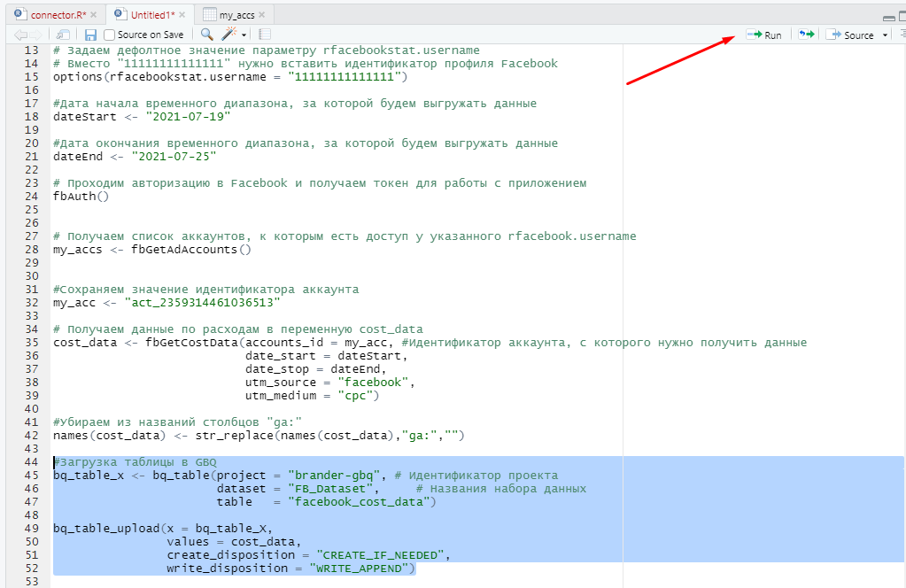Go forward with the right arrow icon
Image resolution: width=906 pixels, height=588 pixels.
(36, 35)
